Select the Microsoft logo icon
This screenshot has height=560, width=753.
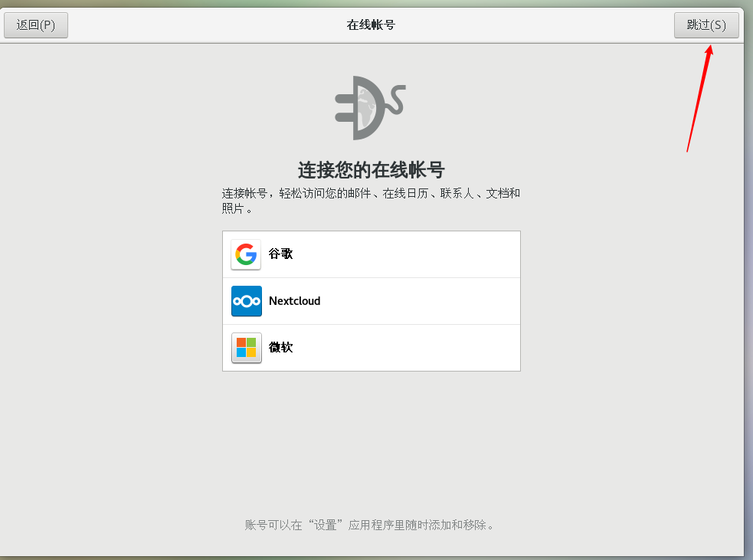[x=247, y=348]
